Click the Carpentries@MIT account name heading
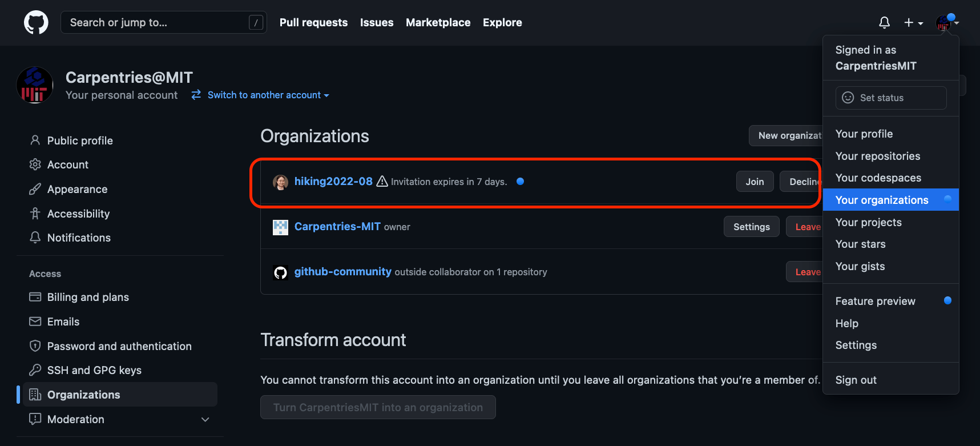This screenshot has width=980, height=446. tap(129, 77)
